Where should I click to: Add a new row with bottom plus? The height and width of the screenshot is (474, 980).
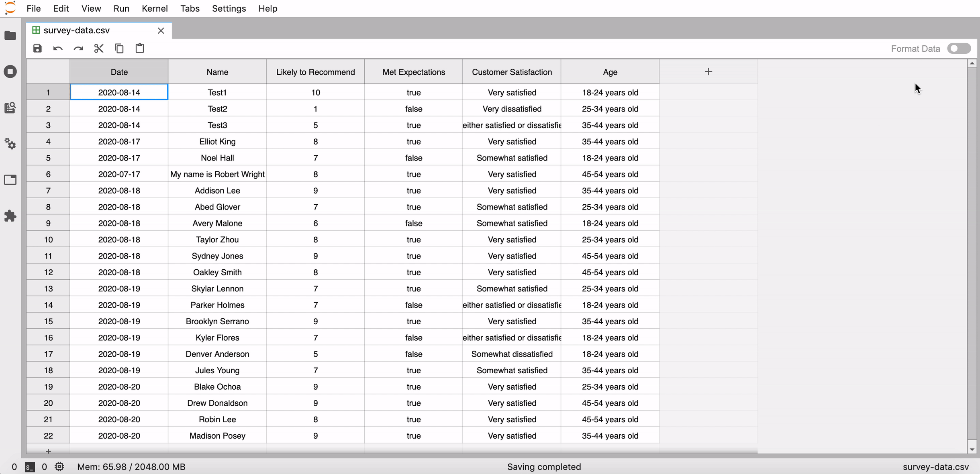[48, 451]
